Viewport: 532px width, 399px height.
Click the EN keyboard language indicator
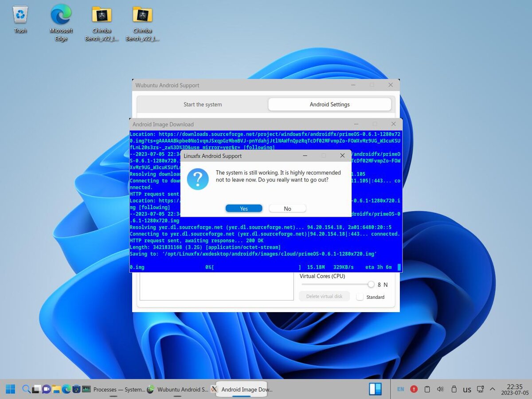400,389
